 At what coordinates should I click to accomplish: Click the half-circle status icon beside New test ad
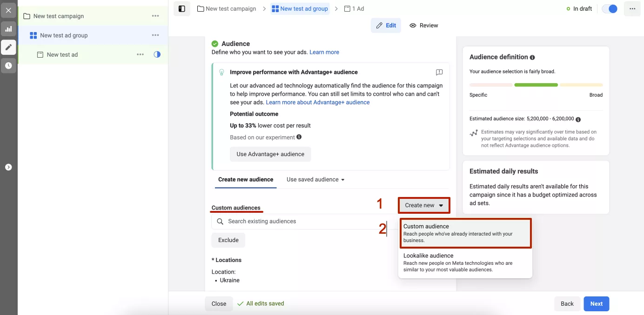coord(157,54)
